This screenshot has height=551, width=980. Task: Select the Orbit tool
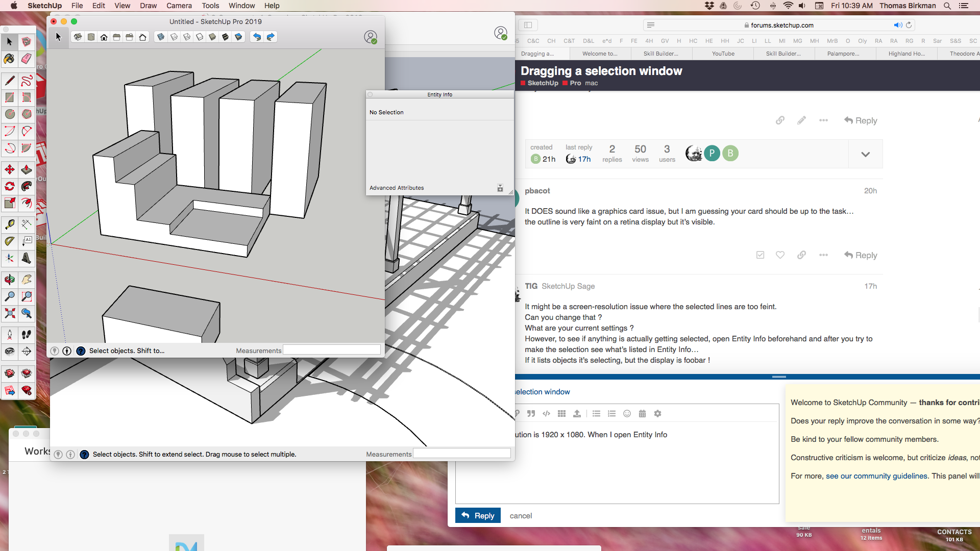(x=9, y=279)
